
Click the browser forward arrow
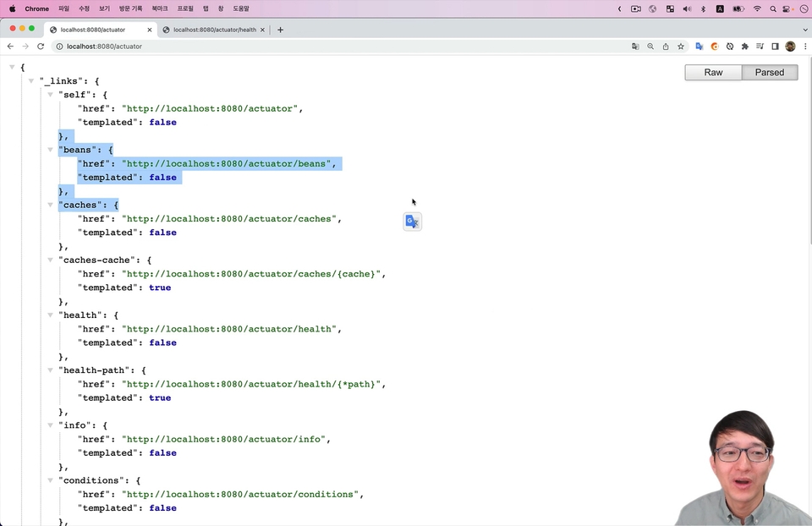25,46
